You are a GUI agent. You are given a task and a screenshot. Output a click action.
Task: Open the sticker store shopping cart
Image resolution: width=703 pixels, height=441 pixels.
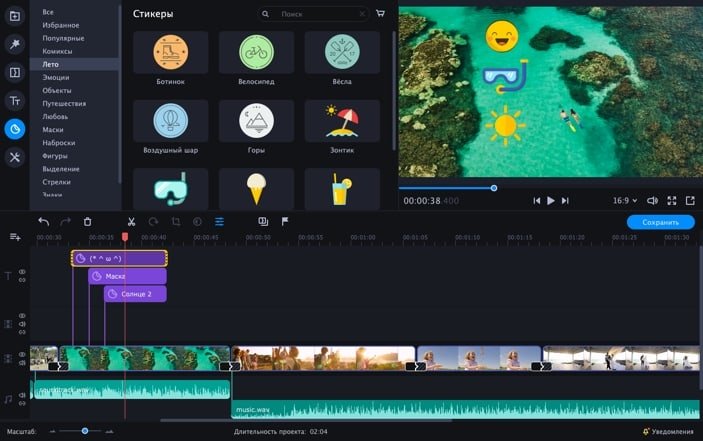pos(380,15)
